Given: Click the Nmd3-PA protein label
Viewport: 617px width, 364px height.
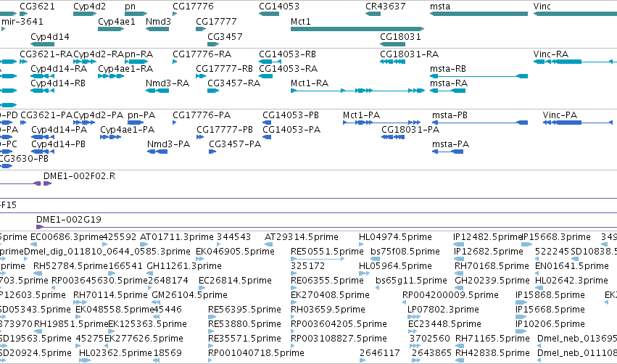Looking at the screenshot, I should coord(168,144).
